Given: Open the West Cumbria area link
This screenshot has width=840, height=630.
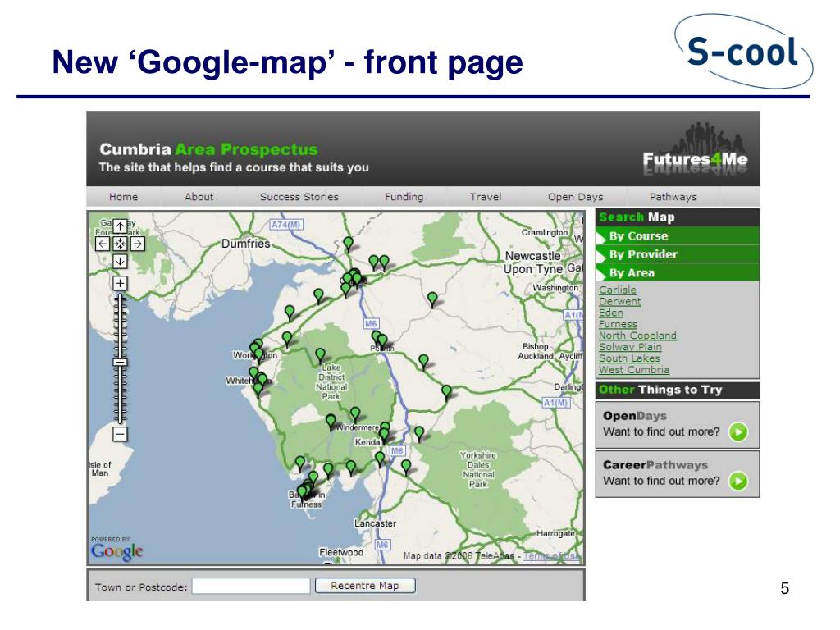Looking at the screenshot, I should click(x=634, y=370).
